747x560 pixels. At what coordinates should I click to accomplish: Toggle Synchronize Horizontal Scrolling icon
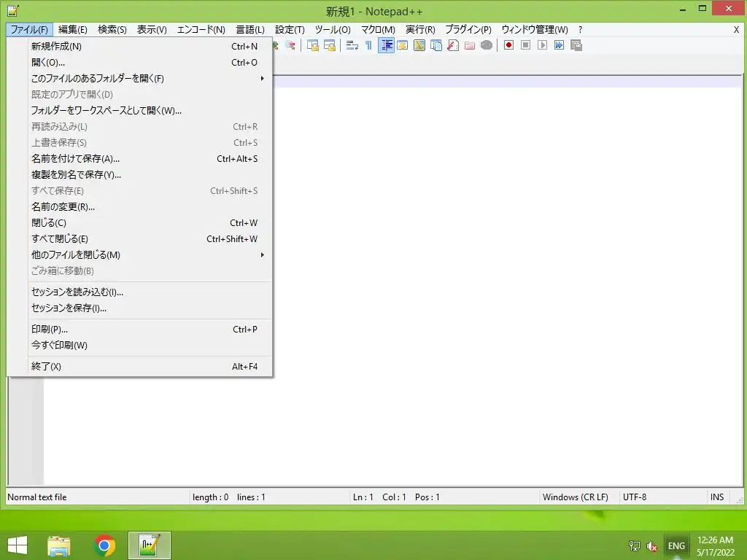pos(330,45)
